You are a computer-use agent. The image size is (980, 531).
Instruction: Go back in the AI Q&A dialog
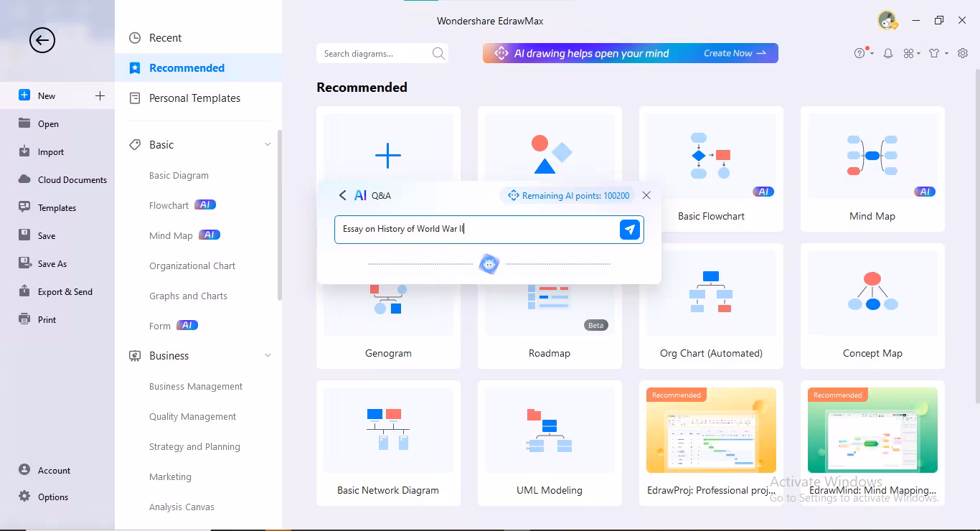pos(342,195)
